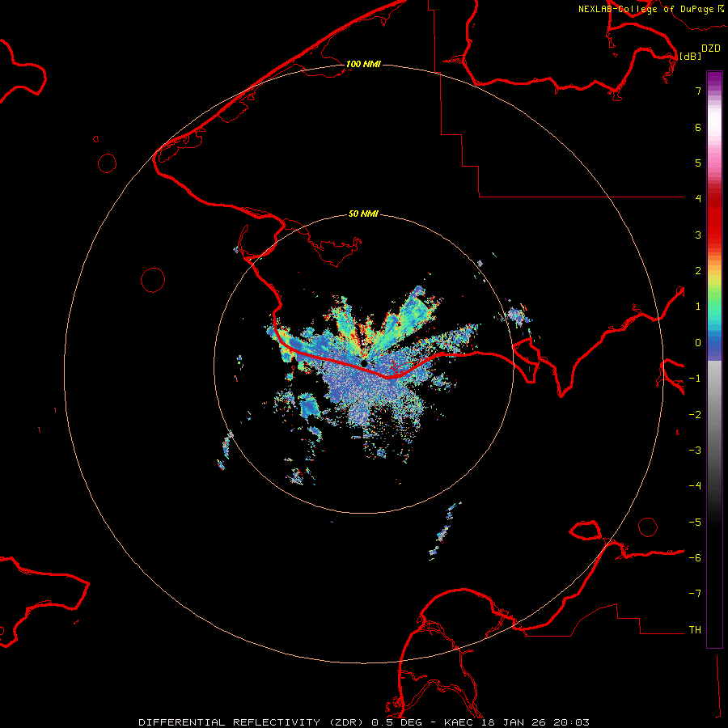Click the Differential Reflectivity KAEC caption text
Screen dimensions: 728x728
(x=364, y=722)
